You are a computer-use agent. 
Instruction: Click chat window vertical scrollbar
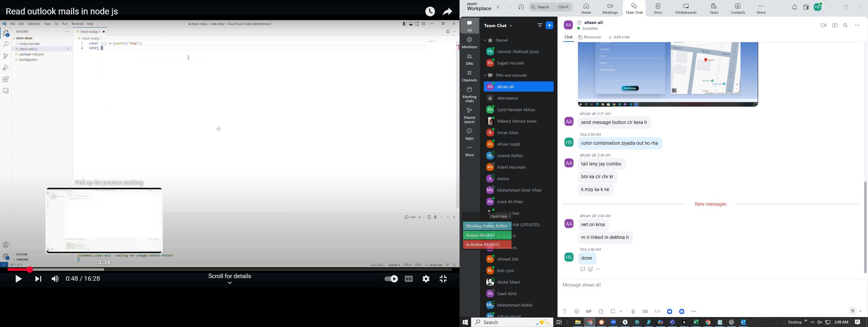click(865, 228)
